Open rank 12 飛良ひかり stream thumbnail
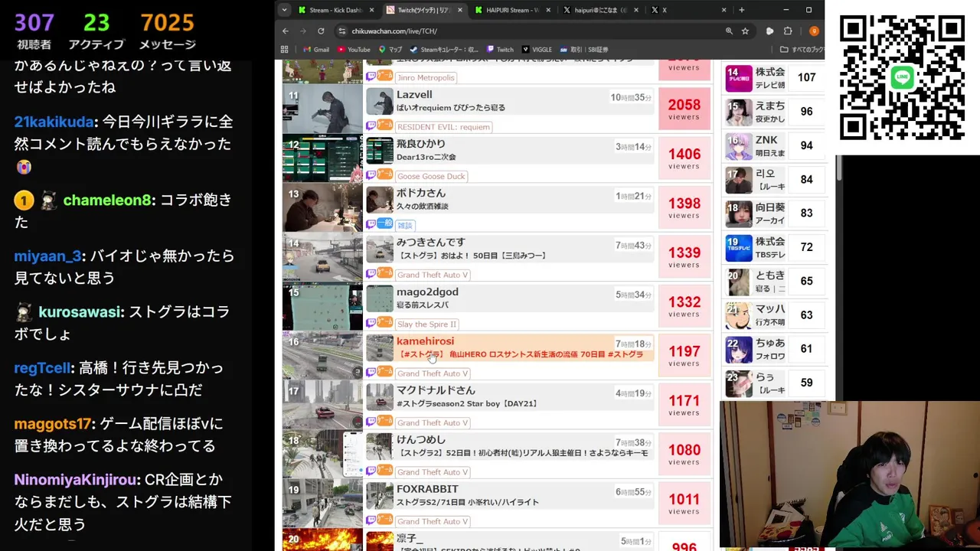980x551 pixels. 322,159
